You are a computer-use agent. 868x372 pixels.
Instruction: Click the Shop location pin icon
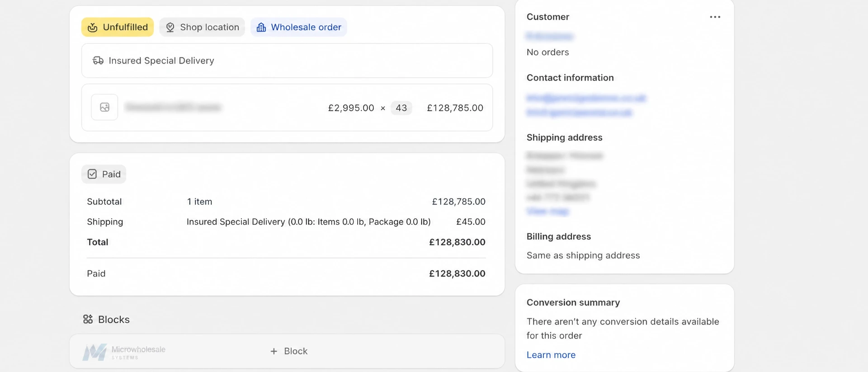click(x=170, y=27)
